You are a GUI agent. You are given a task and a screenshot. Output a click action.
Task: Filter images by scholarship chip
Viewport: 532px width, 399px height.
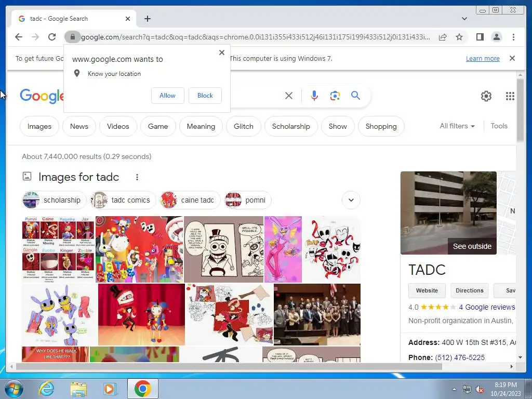(x=54, y=200)
